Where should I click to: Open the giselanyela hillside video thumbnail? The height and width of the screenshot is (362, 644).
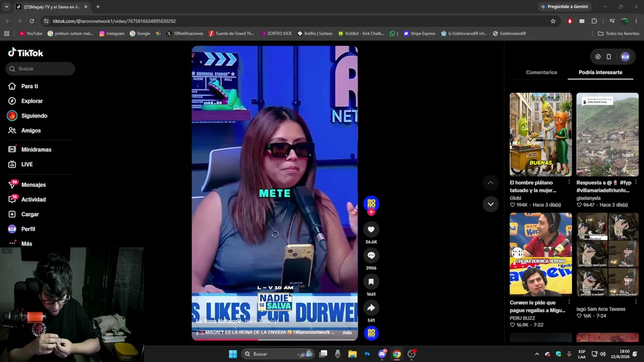click(607, 134)
